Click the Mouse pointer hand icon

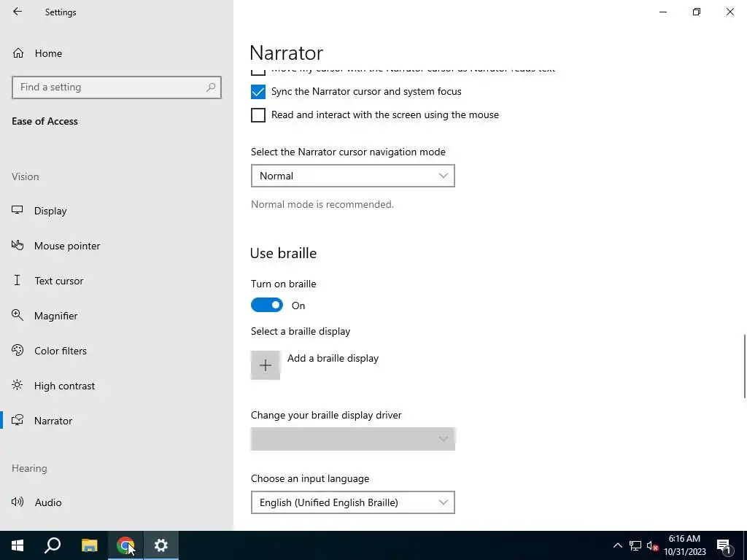[x=18, y=245]
